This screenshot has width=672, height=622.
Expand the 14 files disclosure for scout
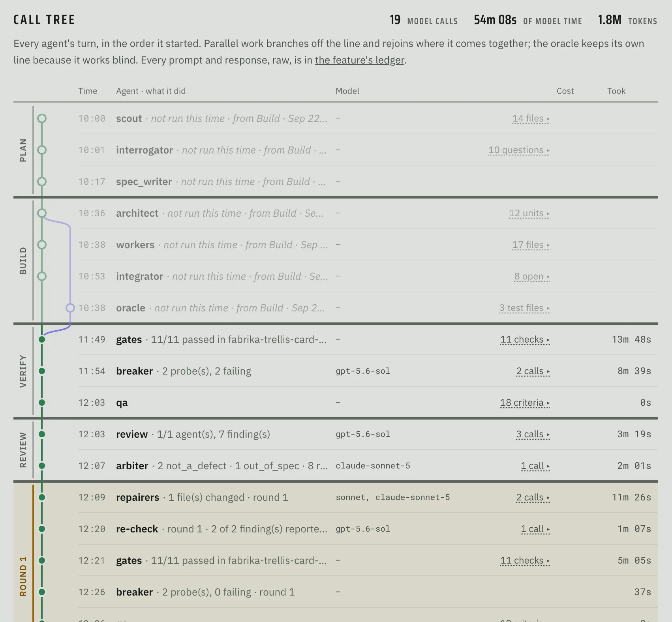click(x=531, y=118)
